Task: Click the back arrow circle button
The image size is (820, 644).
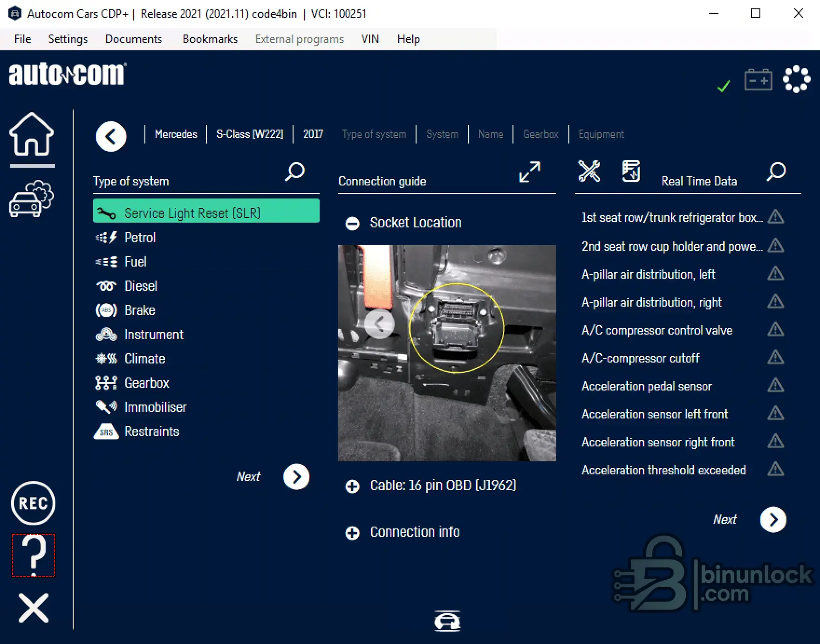Action: pyautogui.click(x=111, y=137)
